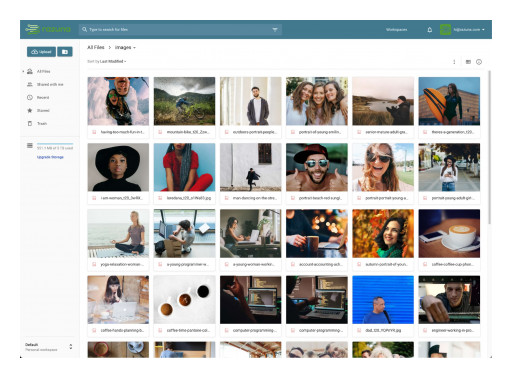
Task: Open the three-dot more options menu
Action: point(454,62)
